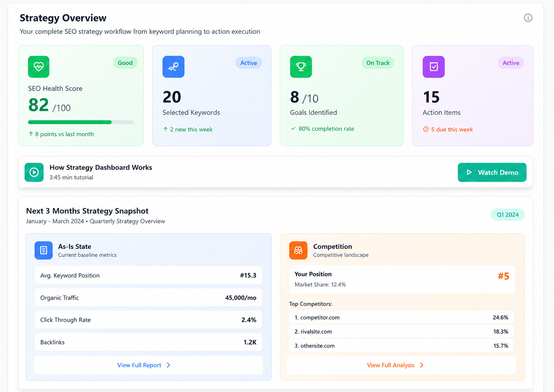
Task: Click the Active badge on Selected Keywords card
Action: pyautogui.click(x=249, y=63)
